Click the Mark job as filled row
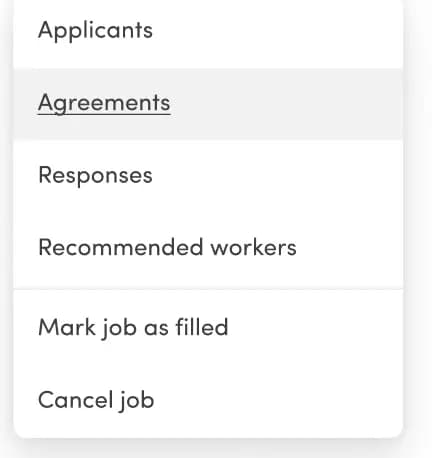This screenshot has height=458, width=432. point(208,327)
